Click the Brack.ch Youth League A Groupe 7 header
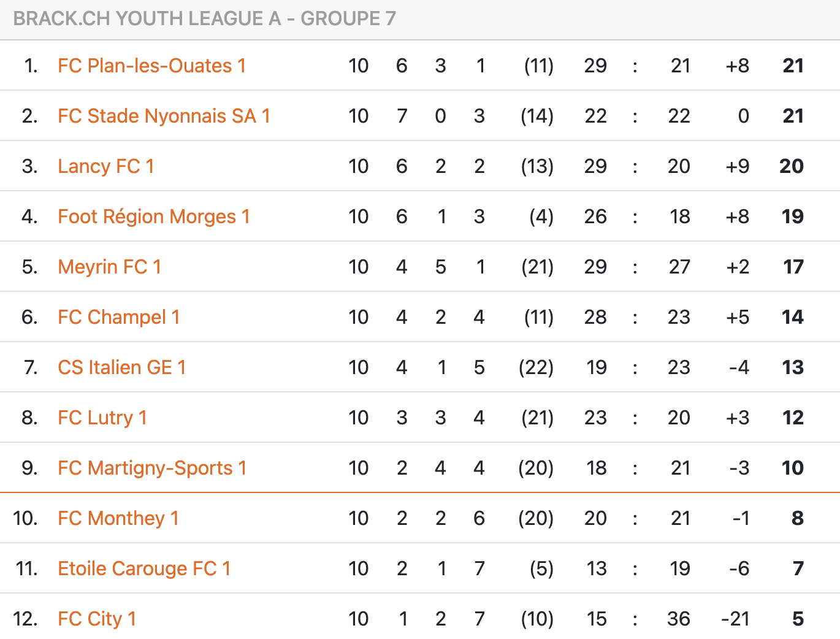The height and width of the screenshot is (639, 840). 204,18
